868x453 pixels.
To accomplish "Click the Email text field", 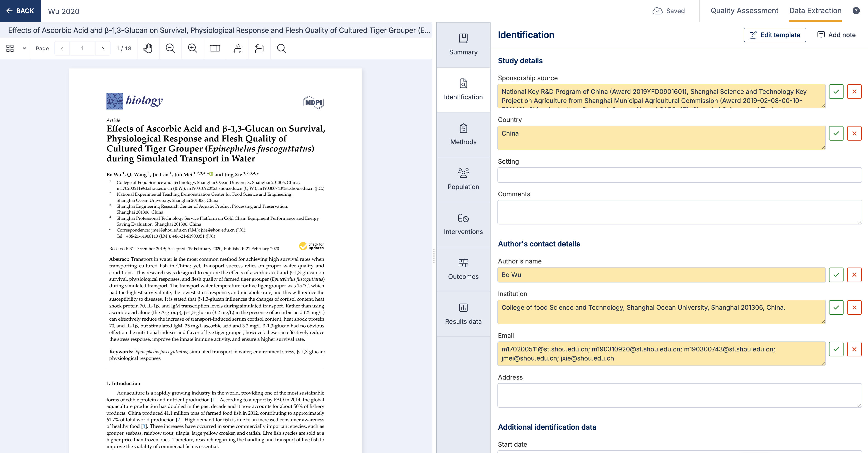I will point(661,354).
